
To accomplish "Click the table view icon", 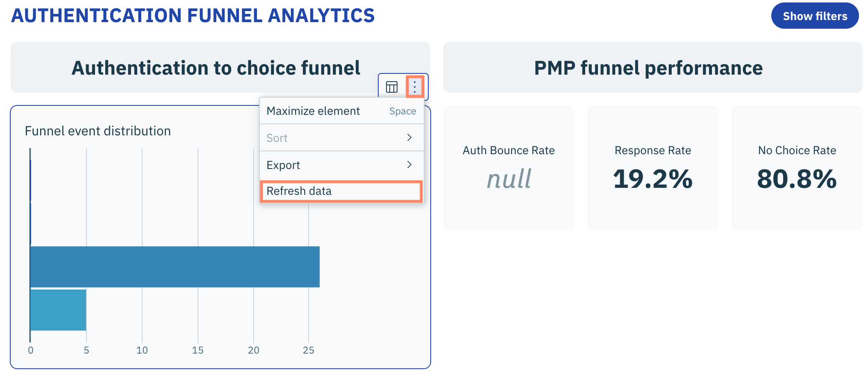I will point(392,87).
